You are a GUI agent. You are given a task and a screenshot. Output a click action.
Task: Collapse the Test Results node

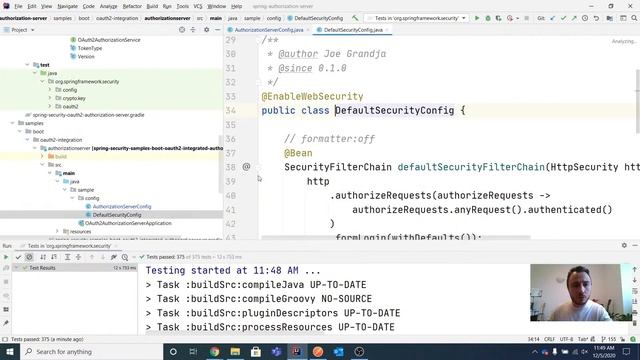(16, 268)
